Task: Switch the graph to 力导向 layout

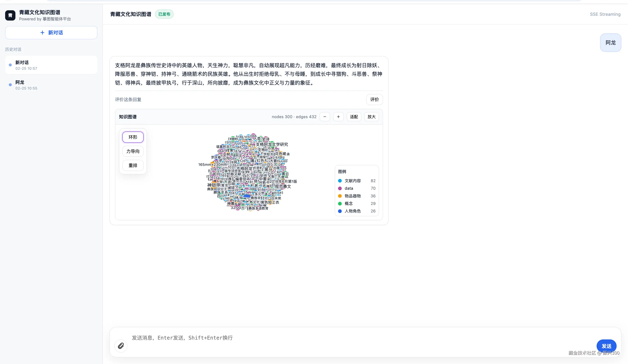Action: (x=133, y=151)
